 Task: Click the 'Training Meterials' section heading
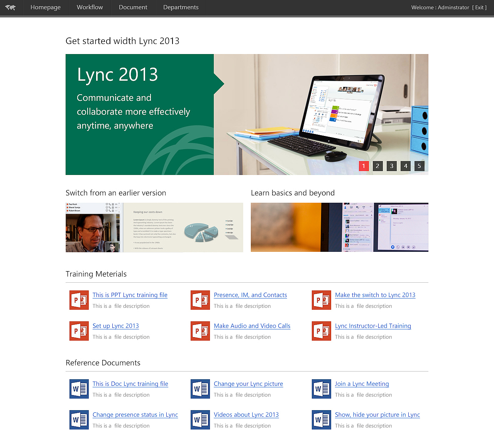click(96, 274)
